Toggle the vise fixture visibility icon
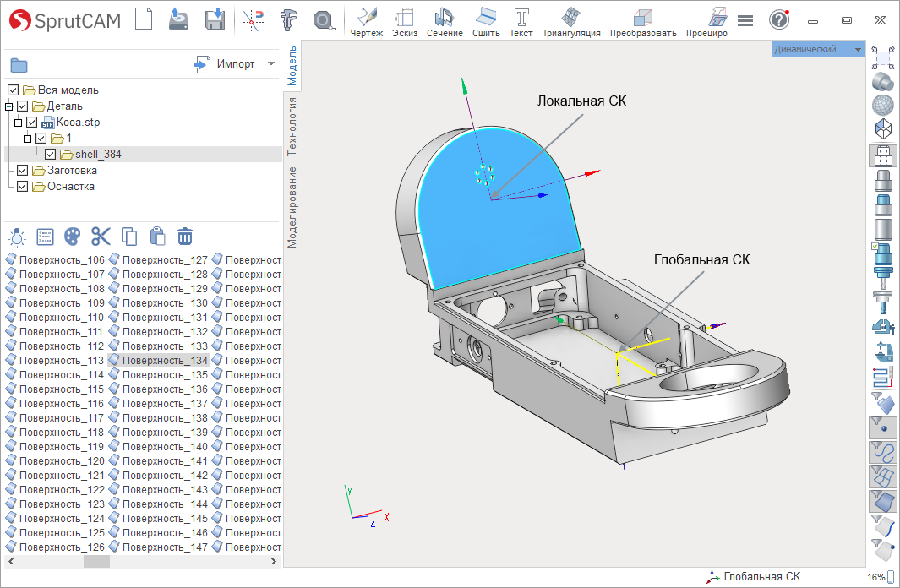The width and height of the screenshot is (900, 588). click(883, 327)
